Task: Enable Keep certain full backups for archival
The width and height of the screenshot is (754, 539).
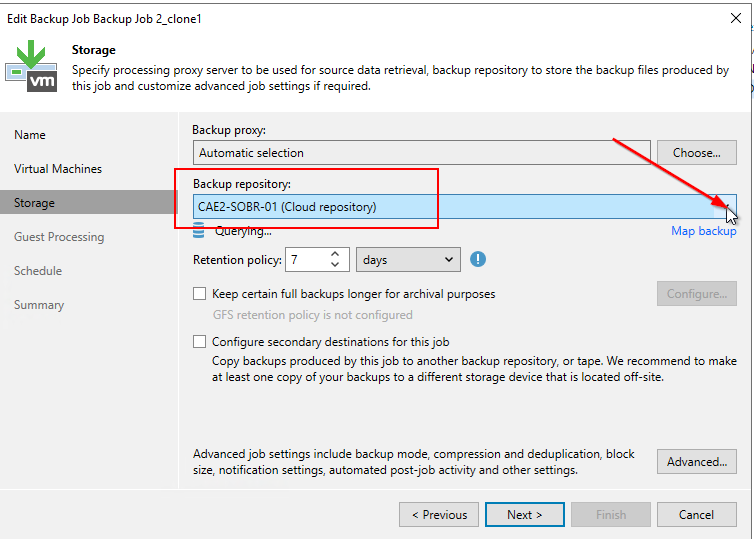Action: [200, 293]
